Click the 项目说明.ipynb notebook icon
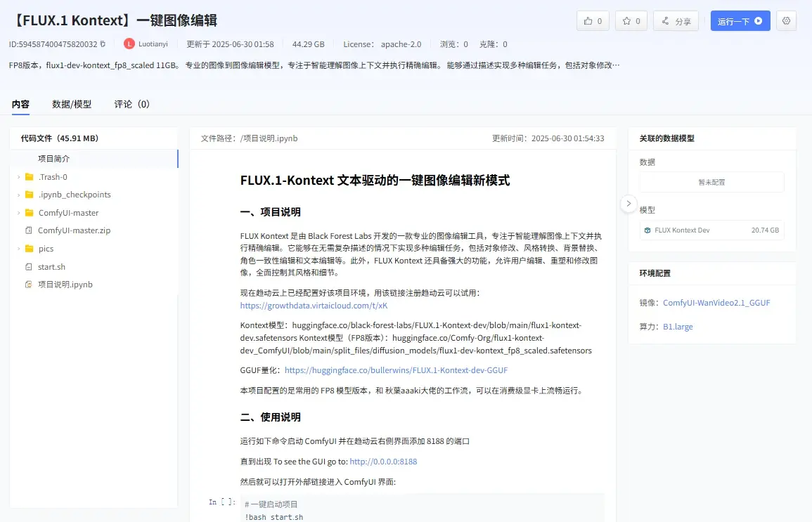 [29, 285]
